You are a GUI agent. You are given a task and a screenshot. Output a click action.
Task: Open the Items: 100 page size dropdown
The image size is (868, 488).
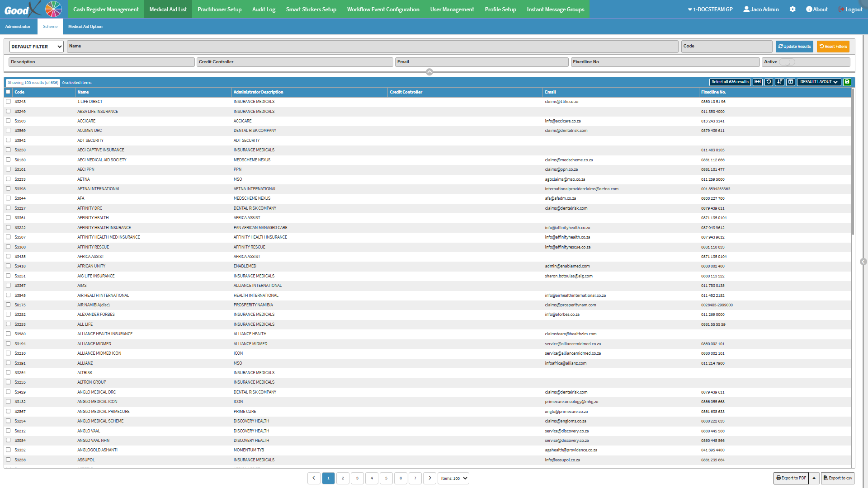click(x=453, y=478)
